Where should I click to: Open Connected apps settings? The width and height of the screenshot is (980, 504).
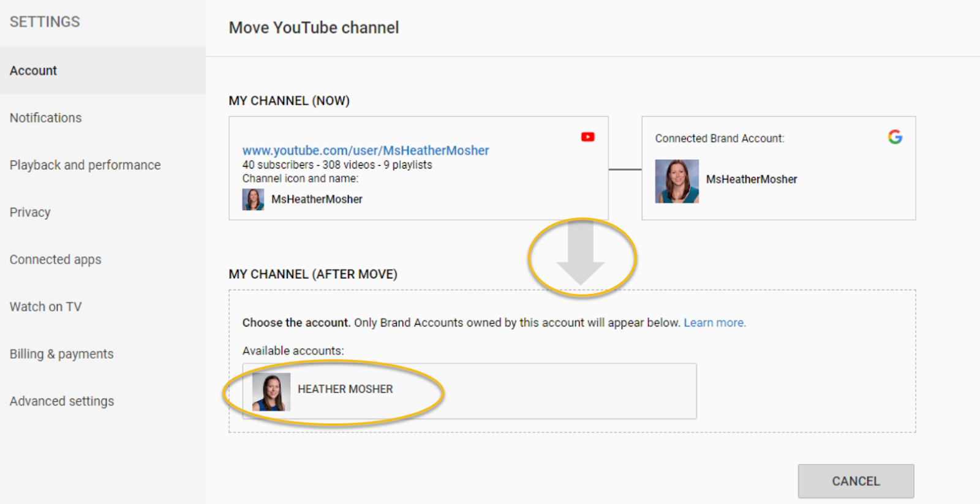[x=103, y=259]
